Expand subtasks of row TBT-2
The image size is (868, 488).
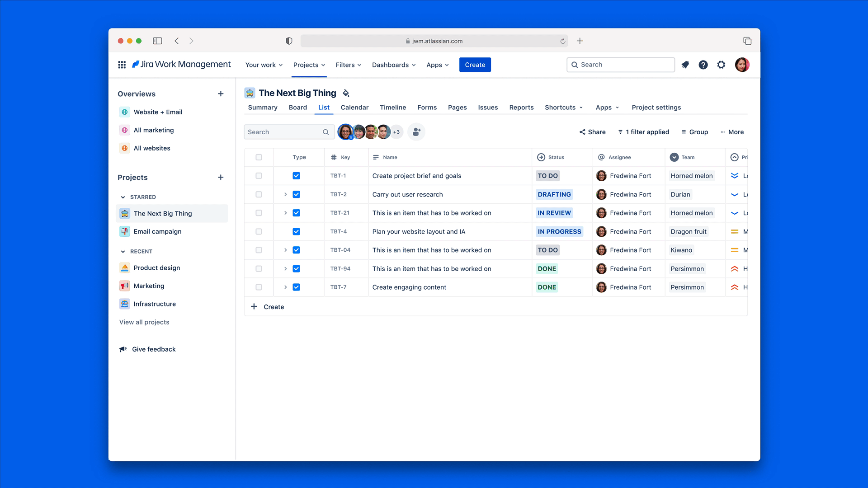(285, 194)
